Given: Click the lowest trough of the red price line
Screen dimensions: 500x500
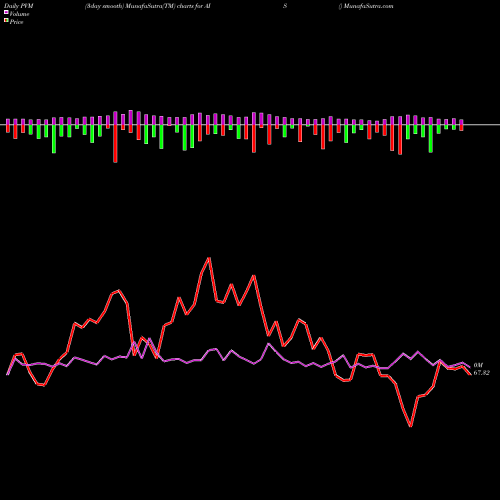Looking at the screenshot, I should [411, 426].
